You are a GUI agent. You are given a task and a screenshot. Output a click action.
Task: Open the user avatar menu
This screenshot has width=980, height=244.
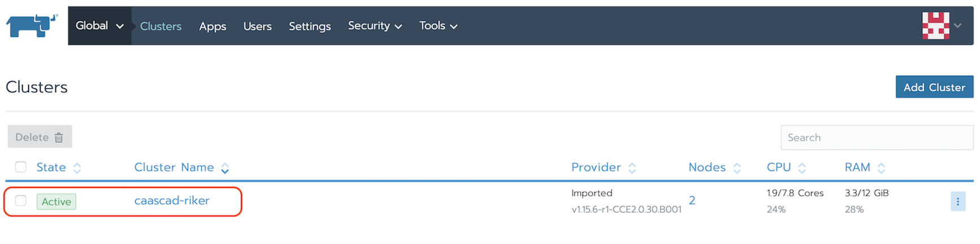pyautogui.click(x=941, y=25)
